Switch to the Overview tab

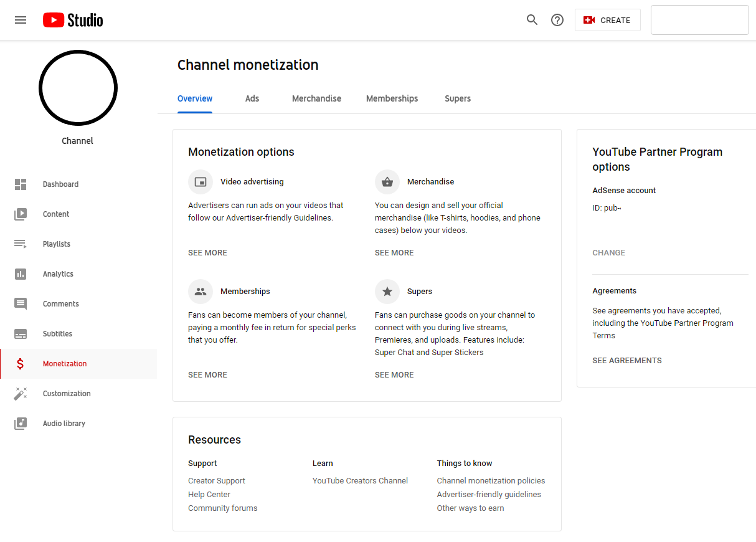tap(195, 98)
